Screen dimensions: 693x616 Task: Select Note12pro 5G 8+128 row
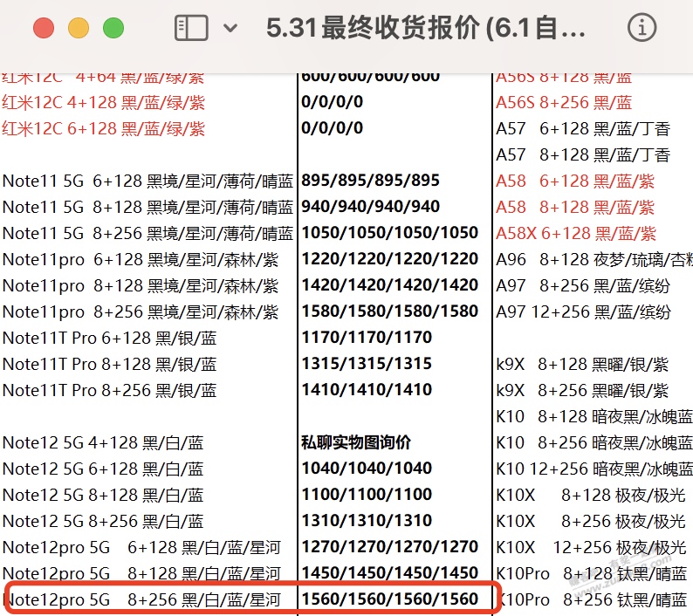[141, 573]
